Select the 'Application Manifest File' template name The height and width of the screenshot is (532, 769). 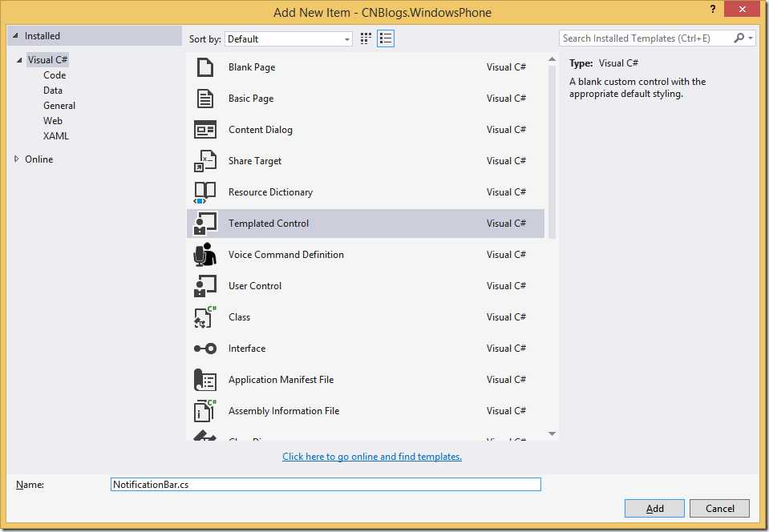[x=281, y=380]
